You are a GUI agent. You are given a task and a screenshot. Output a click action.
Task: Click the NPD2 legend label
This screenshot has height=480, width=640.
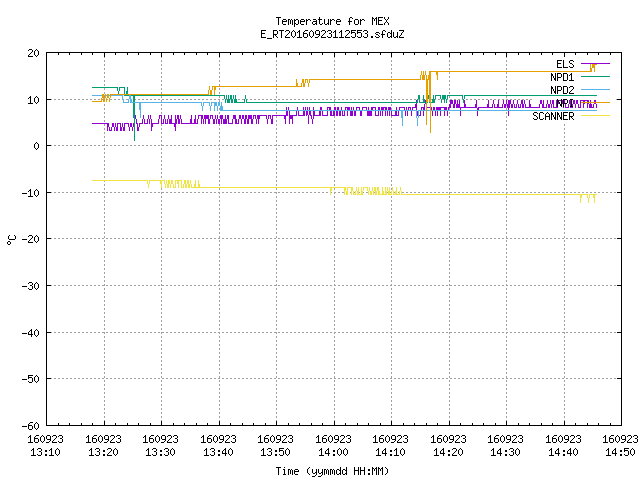pyautogui.click(x=562, y=90)
